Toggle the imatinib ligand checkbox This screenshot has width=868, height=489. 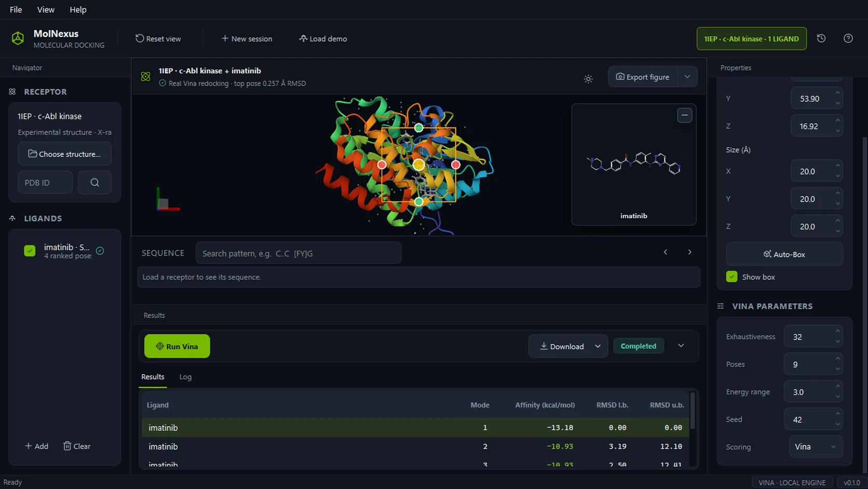click(30, 251)
